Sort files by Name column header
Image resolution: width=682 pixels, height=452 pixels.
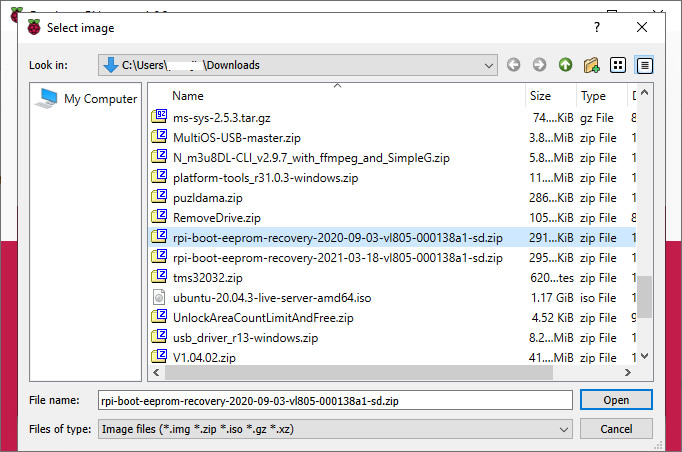click(x=188, y=96)
